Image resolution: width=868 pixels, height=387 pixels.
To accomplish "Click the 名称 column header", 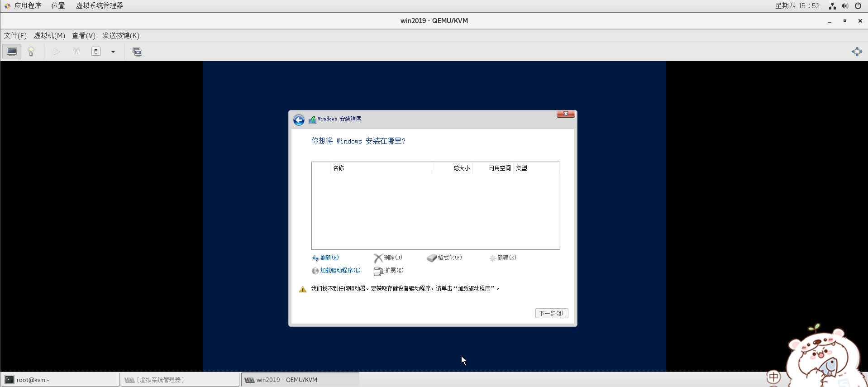I will click(381, 168).
